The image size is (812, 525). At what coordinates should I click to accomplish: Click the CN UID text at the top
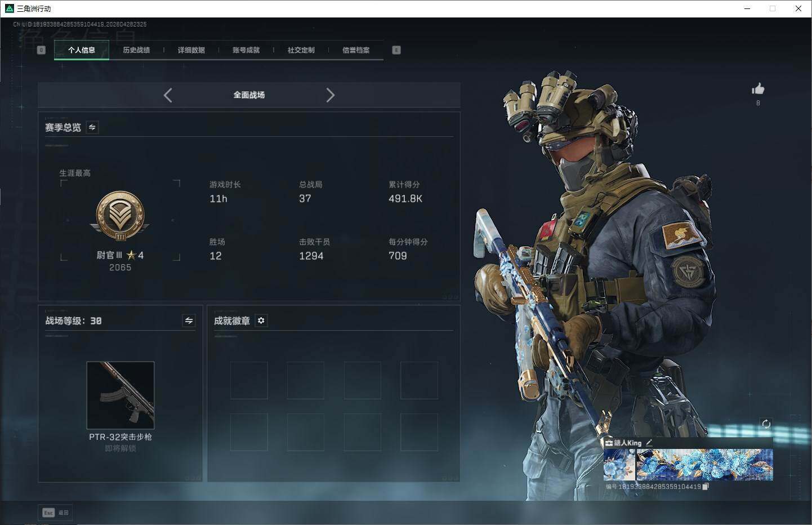point(80,24)
